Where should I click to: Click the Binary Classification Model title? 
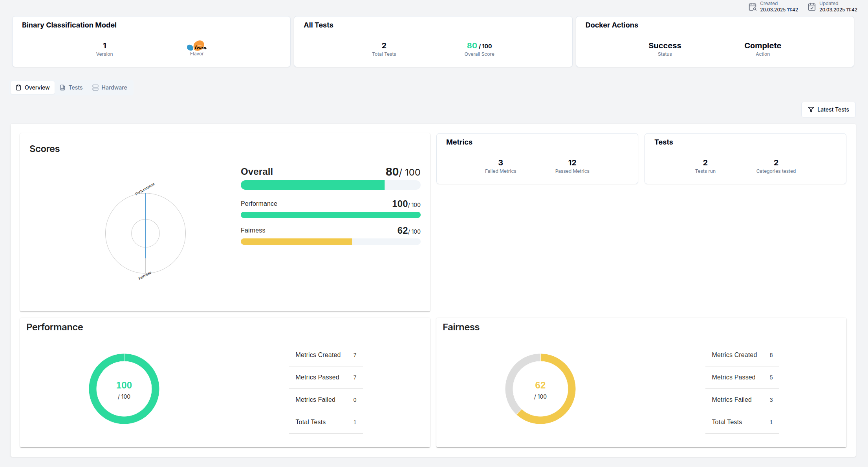tap(69, 25)
